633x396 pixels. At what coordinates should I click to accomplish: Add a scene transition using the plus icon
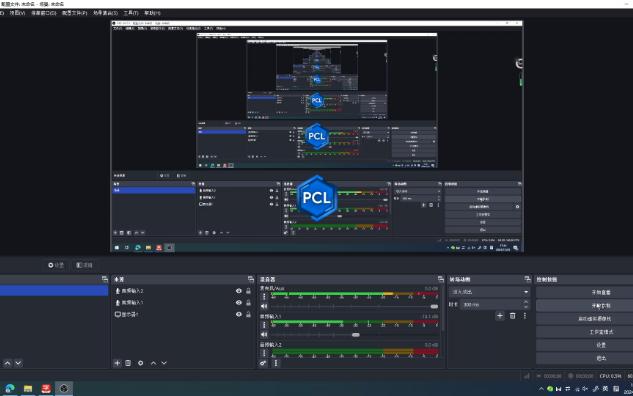point(500,316)
